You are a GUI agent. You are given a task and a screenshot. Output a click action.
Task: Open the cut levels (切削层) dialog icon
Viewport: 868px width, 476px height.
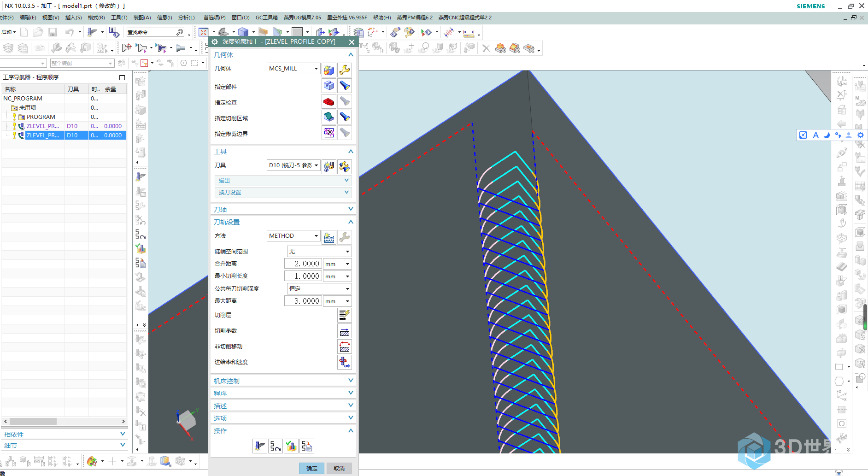click(x=345, y=315)
